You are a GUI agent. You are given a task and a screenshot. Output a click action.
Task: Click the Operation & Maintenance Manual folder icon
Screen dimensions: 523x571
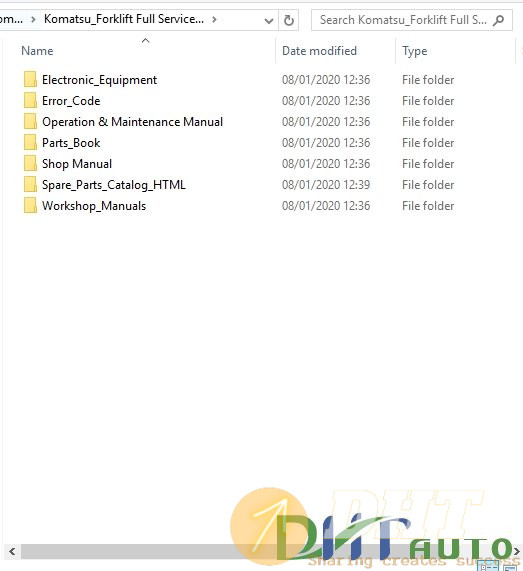pyautogui.click(x=30, y=122)
